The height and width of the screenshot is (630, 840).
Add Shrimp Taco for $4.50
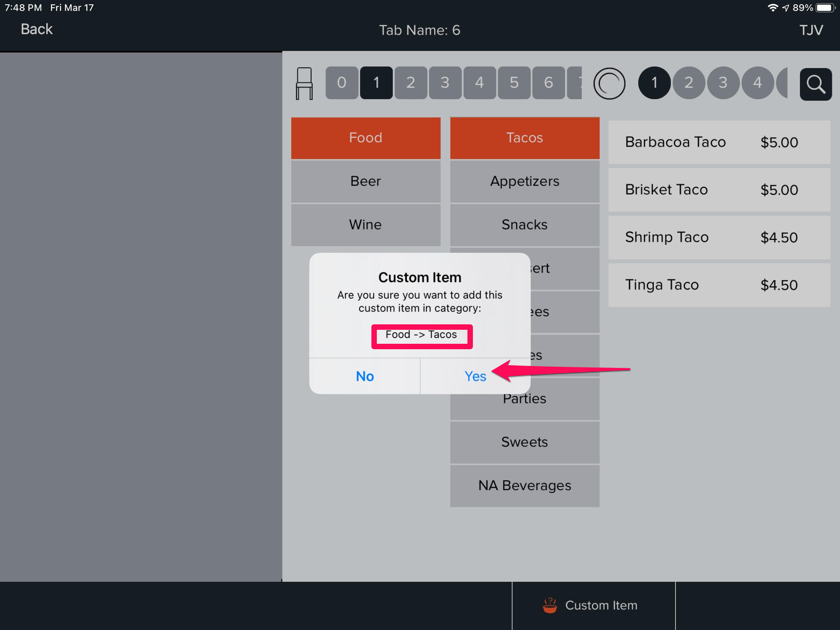coord(719,237)
